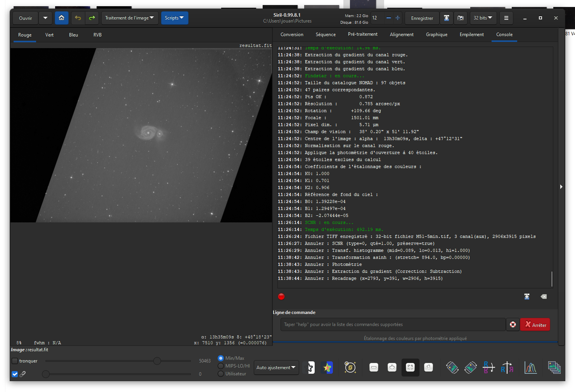
Task: Open the histogram tool icon
Action: 530,367
